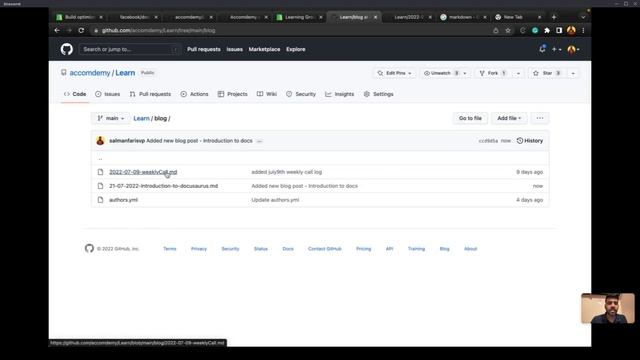The width and height of the screenshot is (640, 360).
Task: Open the tab search chevron
Action: coord(583,17)
